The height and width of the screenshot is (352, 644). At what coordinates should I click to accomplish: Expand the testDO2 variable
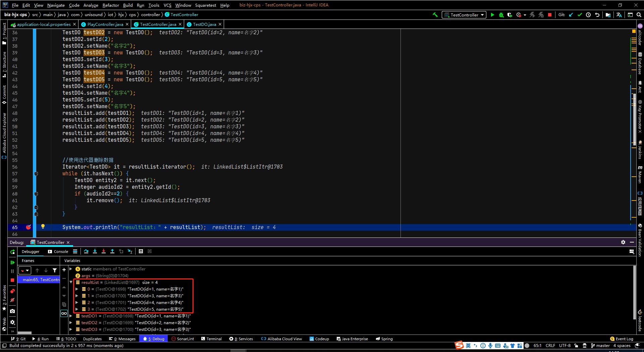click(71, 323)
